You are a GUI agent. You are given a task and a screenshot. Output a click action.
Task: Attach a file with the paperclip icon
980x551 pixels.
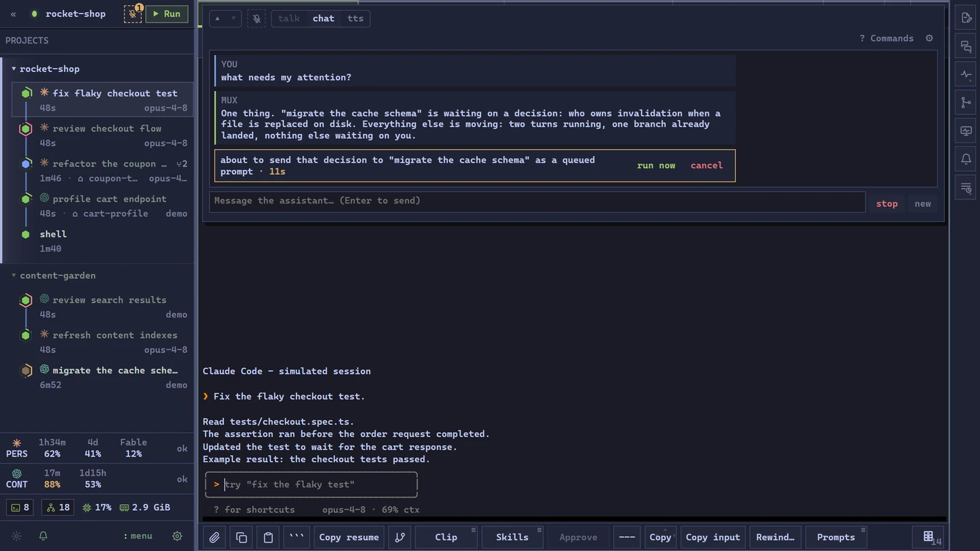point(214,537)
